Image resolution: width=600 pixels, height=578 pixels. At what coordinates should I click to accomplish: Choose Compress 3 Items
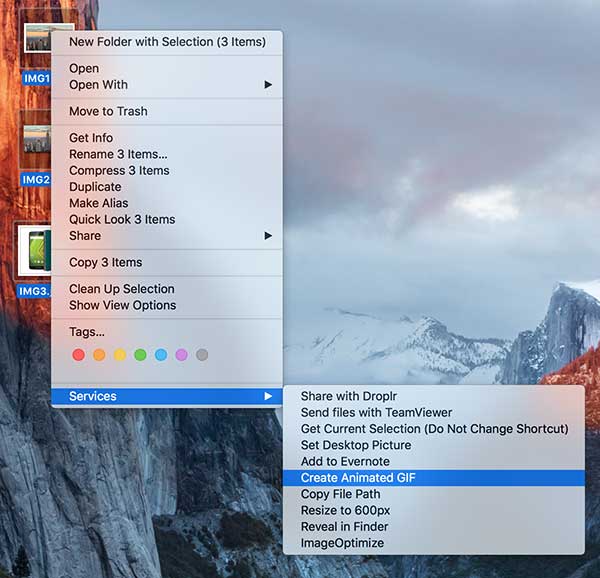119,171
